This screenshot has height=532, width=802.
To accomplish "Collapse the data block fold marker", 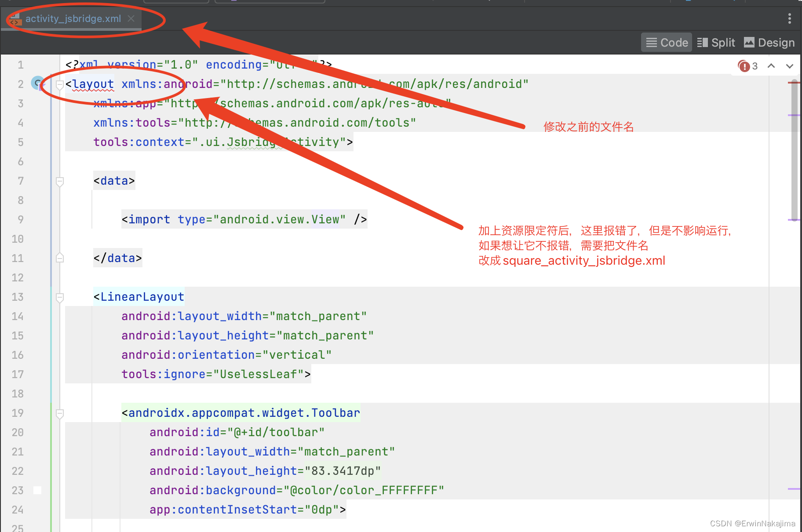I will click(59, 181).
